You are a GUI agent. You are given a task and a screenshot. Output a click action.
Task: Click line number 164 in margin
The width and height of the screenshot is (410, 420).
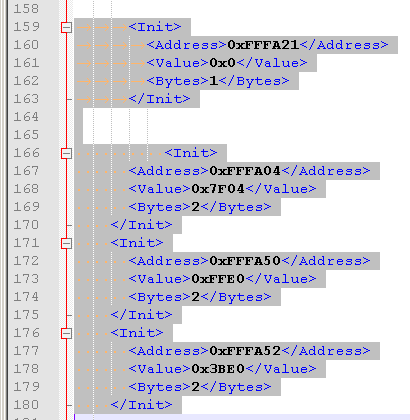coord(26,117)
